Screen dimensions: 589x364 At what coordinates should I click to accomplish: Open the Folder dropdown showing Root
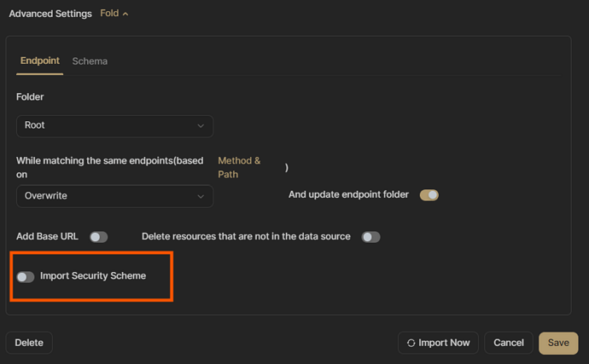(114, 125)
